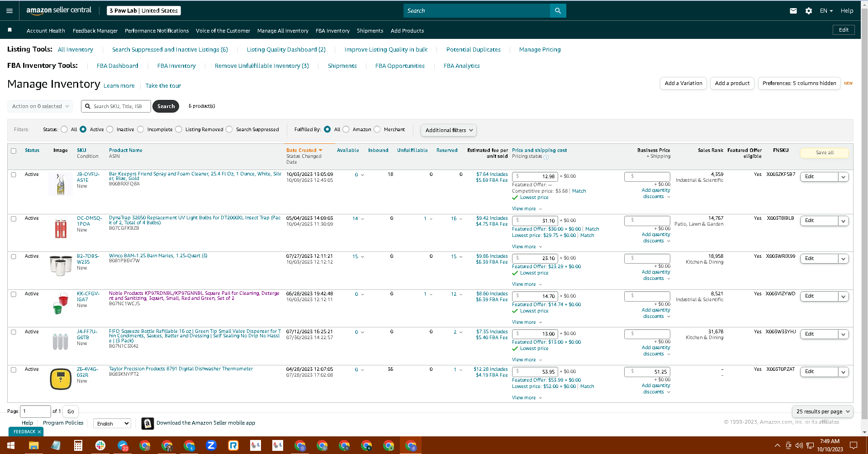Click the Amazon app icon in footer
868x454 pixels.
(147, 423)
